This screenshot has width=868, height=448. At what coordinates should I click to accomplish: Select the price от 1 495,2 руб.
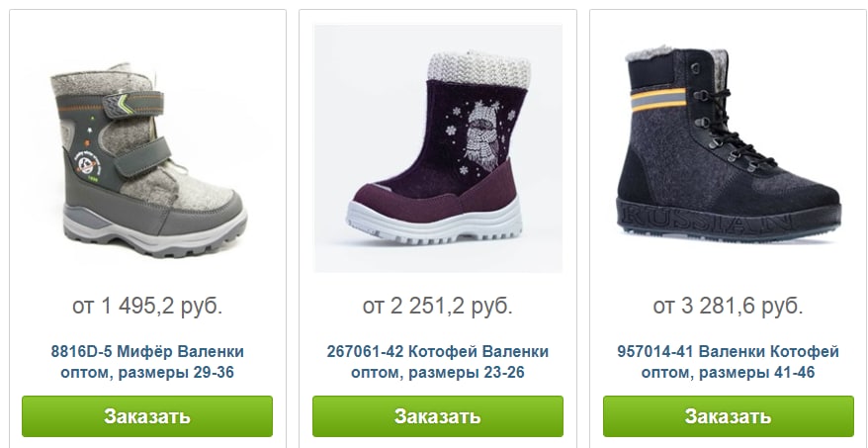[147, 306]
